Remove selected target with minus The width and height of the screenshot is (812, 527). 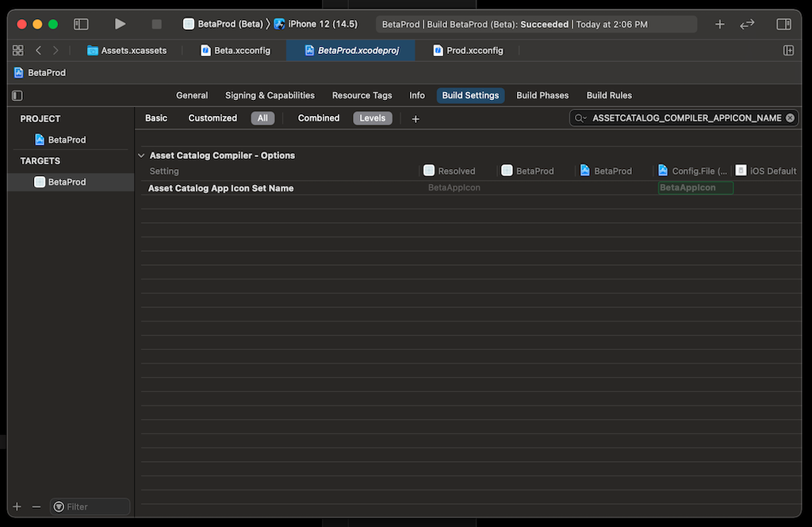click(x=36, y=506)
